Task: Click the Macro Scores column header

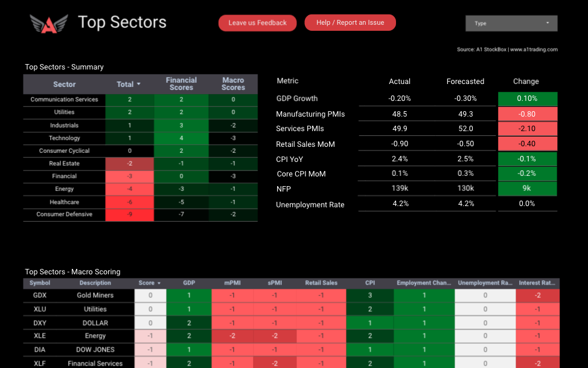Action: (233, 84)
